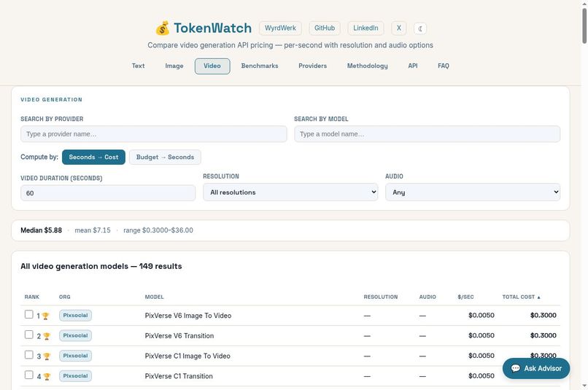Click total cost $0.3000 in rank 1 row
This screenshot has width=588, height=390.
(543, 316)
